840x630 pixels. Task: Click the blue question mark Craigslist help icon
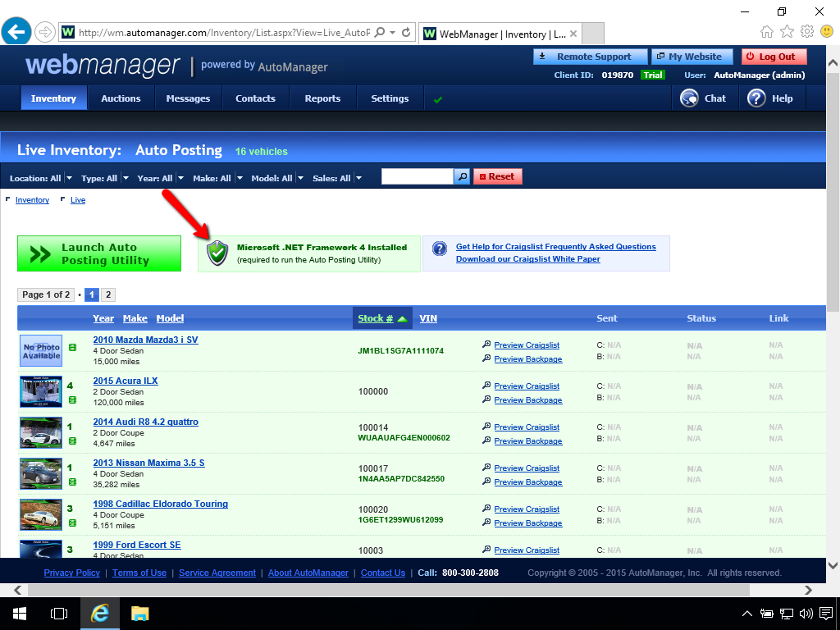(440, 249)
